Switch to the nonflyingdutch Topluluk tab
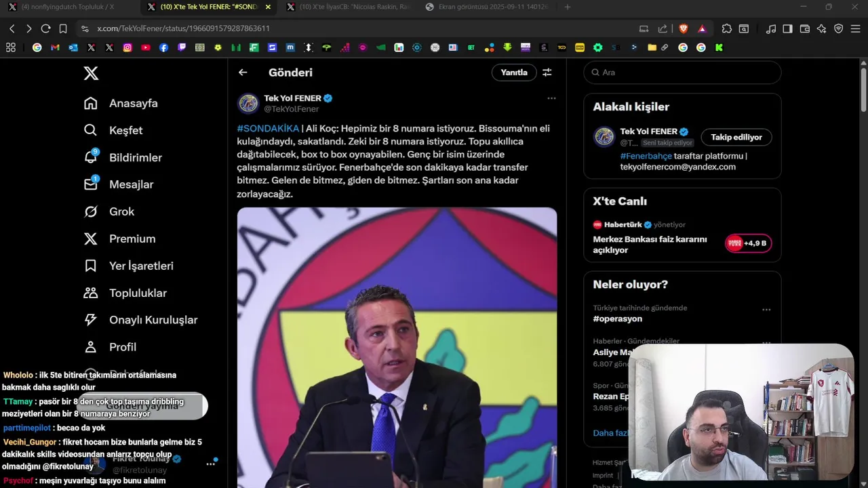 [68, 7]
